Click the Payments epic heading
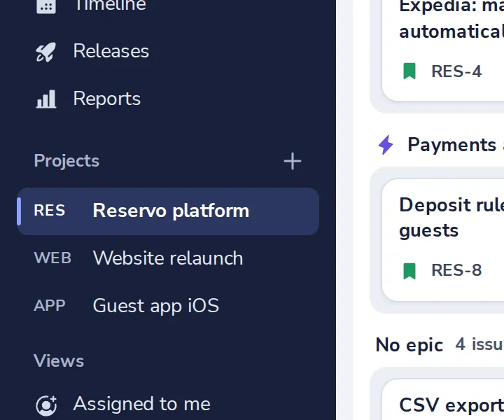The width and height of the screenshot is (504, 420). pyautogui.click(x=452, y=145)
